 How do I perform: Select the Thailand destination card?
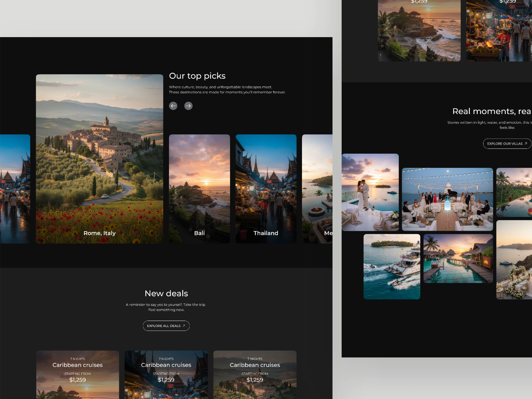[x=266, y=189]
